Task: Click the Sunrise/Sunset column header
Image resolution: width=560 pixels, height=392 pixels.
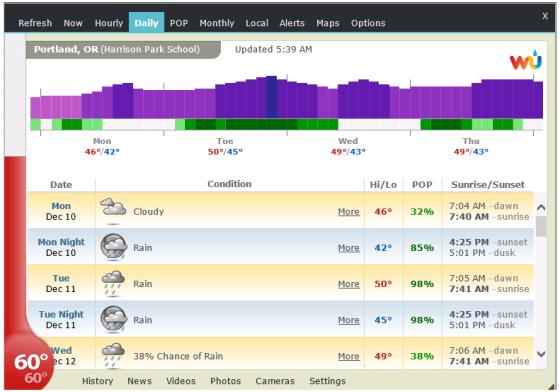Action: pos(488,185)
